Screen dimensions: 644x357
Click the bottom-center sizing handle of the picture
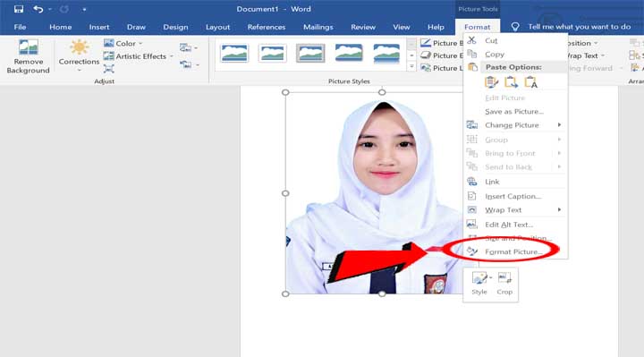[382, 293]
